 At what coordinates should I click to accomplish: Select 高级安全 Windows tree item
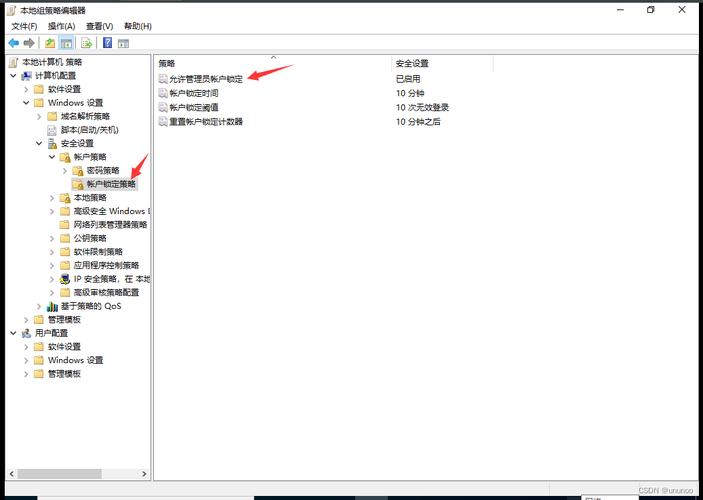112,211
